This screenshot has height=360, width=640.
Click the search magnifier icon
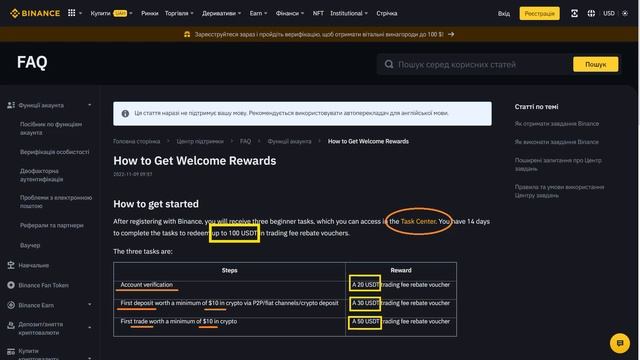point(389,64)
